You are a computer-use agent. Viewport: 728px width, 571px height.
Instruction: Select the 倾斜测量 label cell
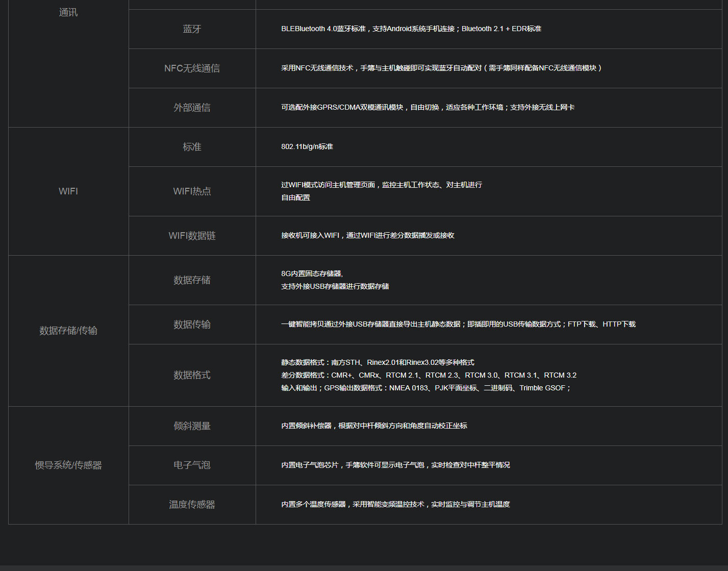[x=192, y=426]
